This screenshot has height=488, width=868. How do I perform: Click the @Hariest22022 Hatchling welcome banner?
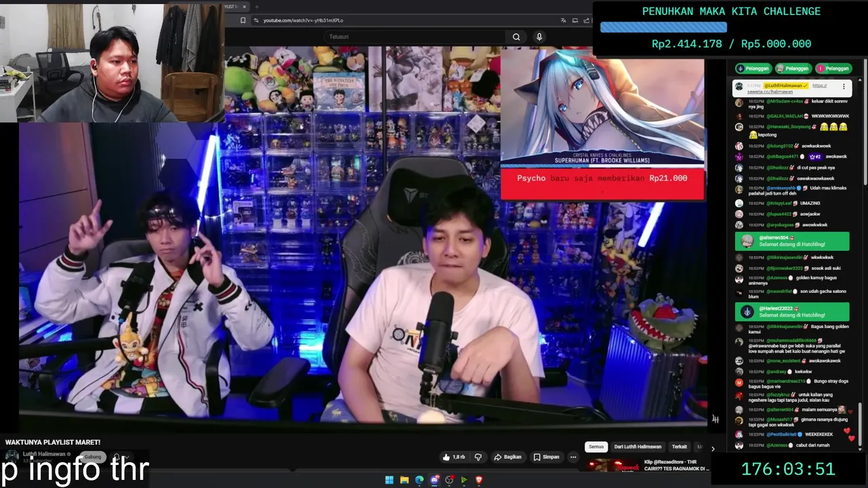(792, 312)
